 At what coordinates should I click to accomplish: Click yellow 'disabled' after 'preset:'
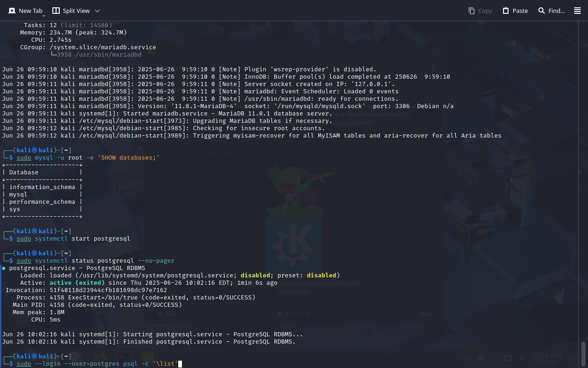pos(322,276)
